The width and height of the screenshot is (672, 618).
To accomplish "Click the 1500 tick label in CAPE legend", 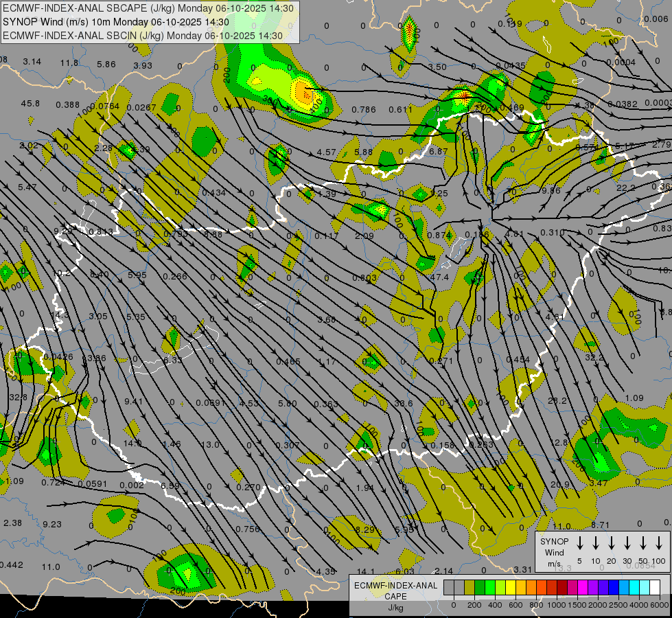I will point(577,605).
